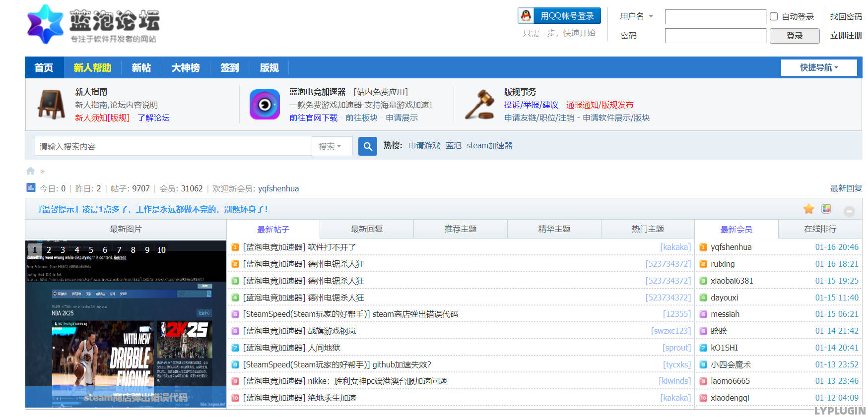Click rank icon beside member messiah
Image resolution: width=868 pixels, height=417 pixels.
[703, 314]
